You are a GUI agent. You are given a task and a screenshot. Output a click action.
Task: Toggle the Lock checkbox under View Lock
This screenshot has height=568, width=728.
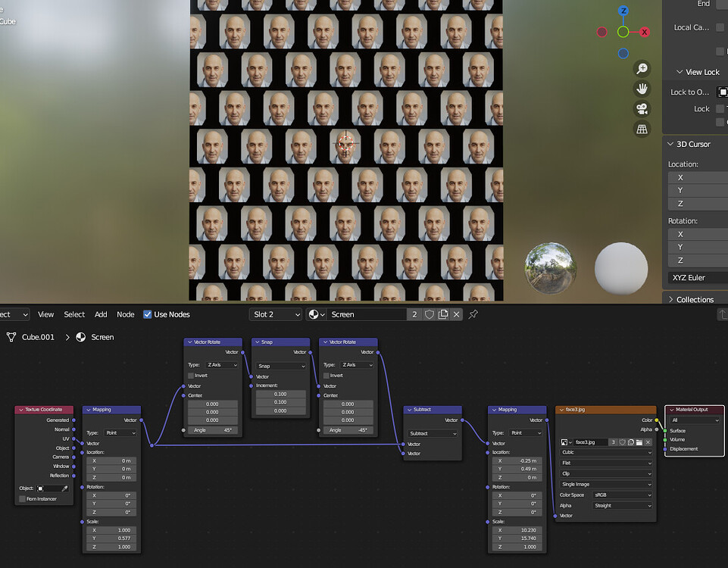tap(720, 108)
